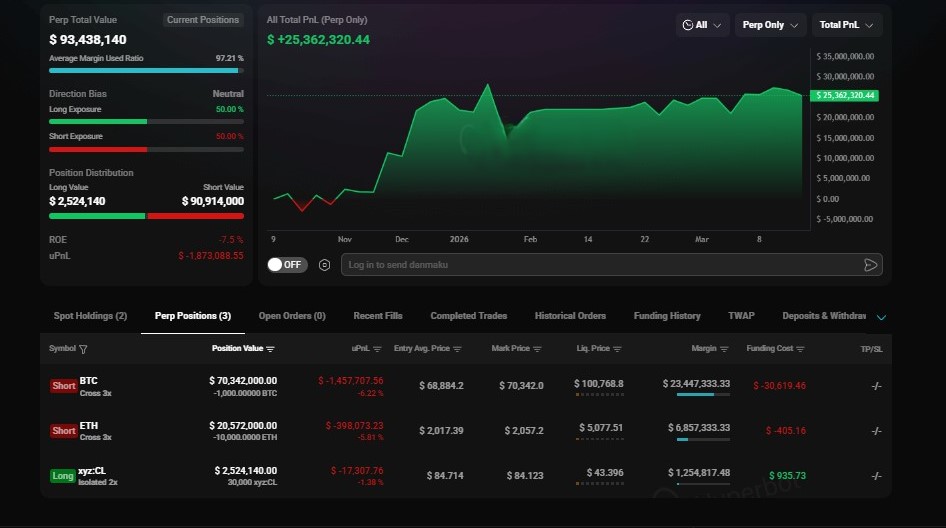Click the TP/SL column header

(871, 349)
